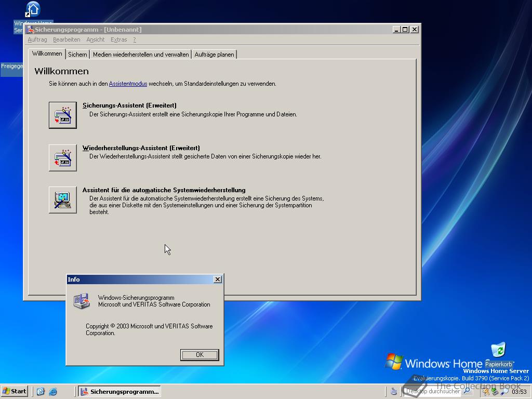Screen dimensions: 532x399
Task: Click the taskbar clock showing 03:53
Action: tap(519, 392)
